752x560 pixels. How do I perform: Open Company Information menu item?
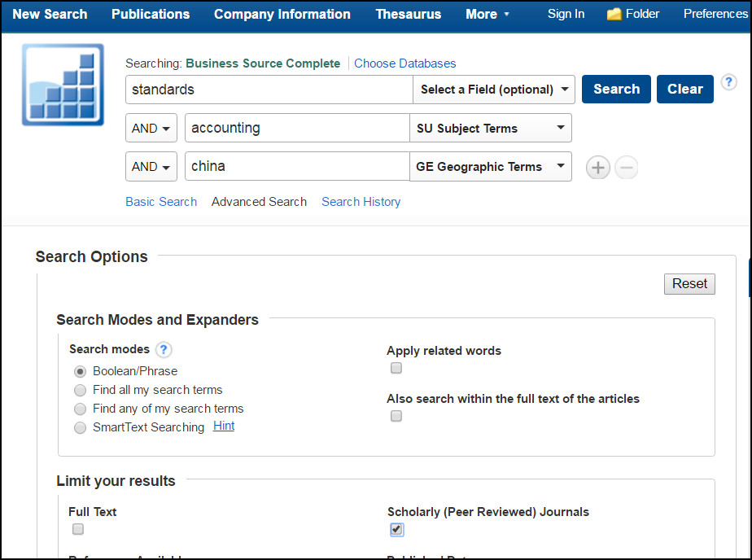click(282, 15)
